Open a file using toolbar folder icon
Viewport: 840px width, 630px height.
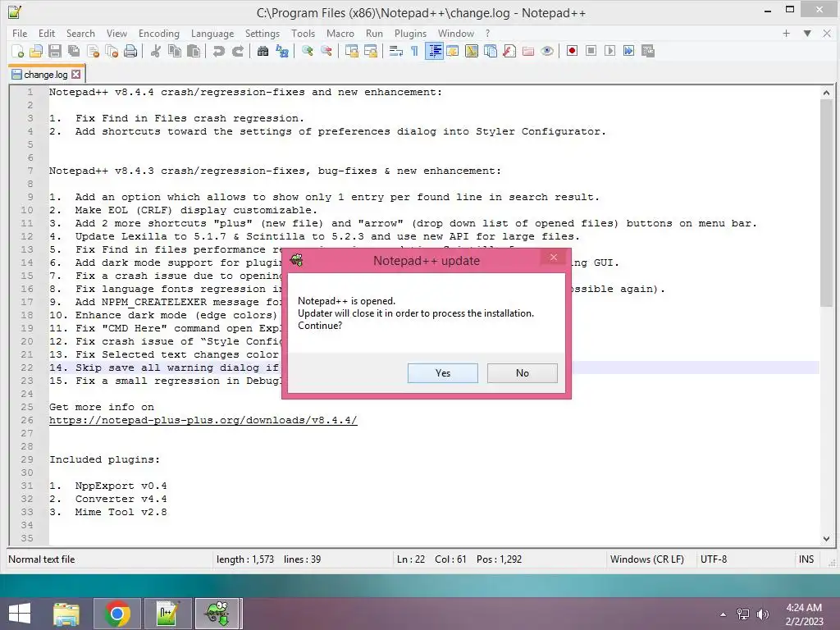pyautogui.click(x=36, y=51)
